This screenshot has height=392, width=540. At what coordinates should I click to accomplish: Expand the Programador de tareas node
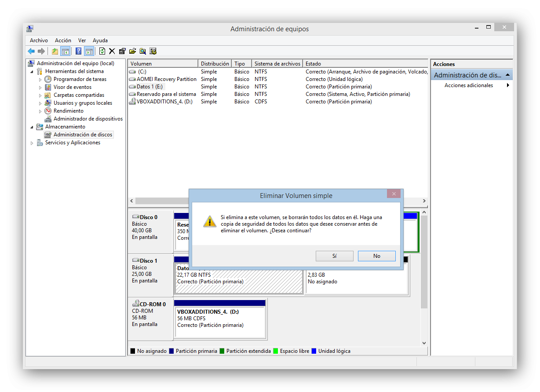point(40,80)
